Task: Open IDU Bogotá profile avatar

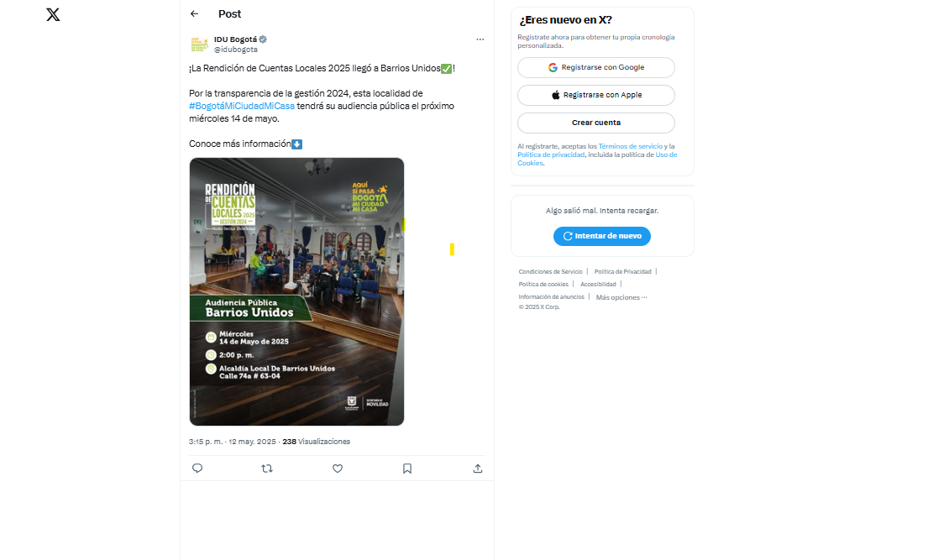Action: [x=199, y=44]
